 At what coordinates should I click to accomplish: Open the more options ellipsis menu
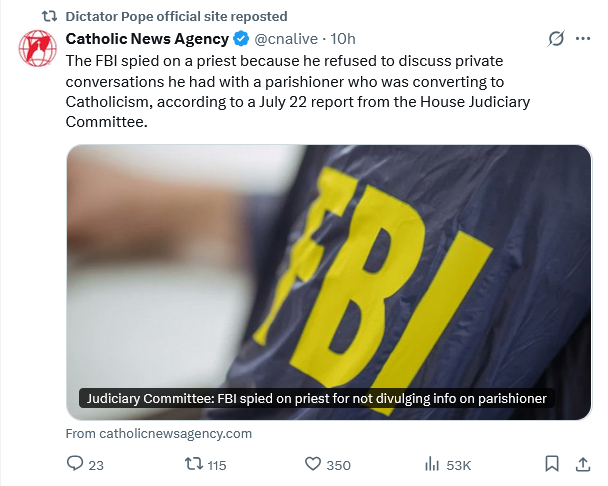click(x=584, y=40)
